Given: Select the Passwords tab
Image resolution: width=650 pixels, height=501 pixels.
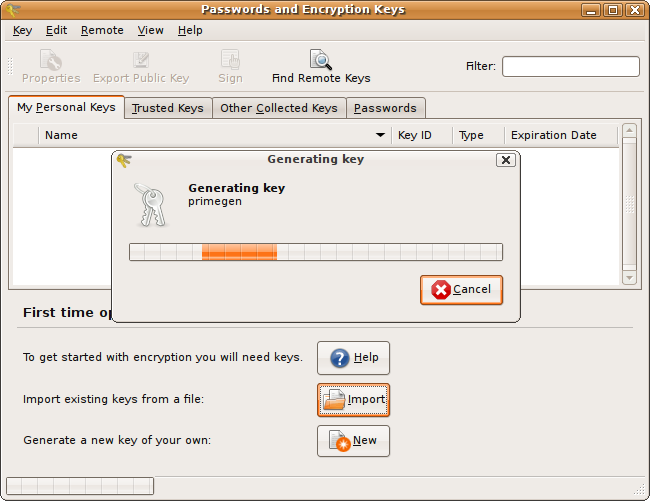Looking at the screenshot, I should (385, 108).
